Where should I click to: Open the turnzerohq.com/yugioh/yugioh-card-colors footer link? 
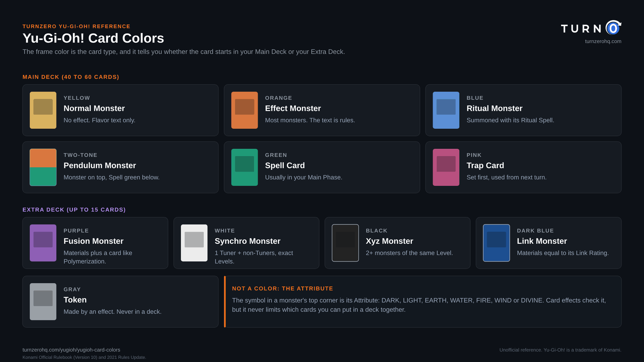tap(71, 350)
